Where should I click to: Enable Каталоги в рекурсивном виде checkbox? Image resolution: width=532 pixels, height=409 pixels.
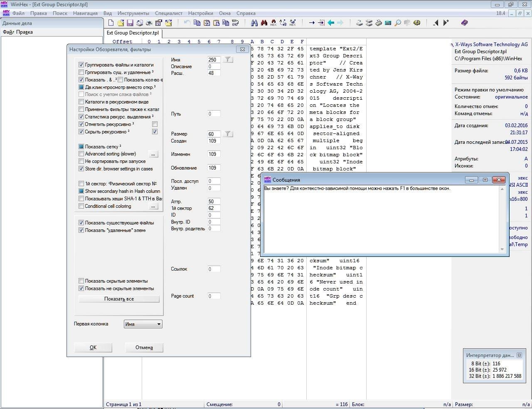coord(81,102)
